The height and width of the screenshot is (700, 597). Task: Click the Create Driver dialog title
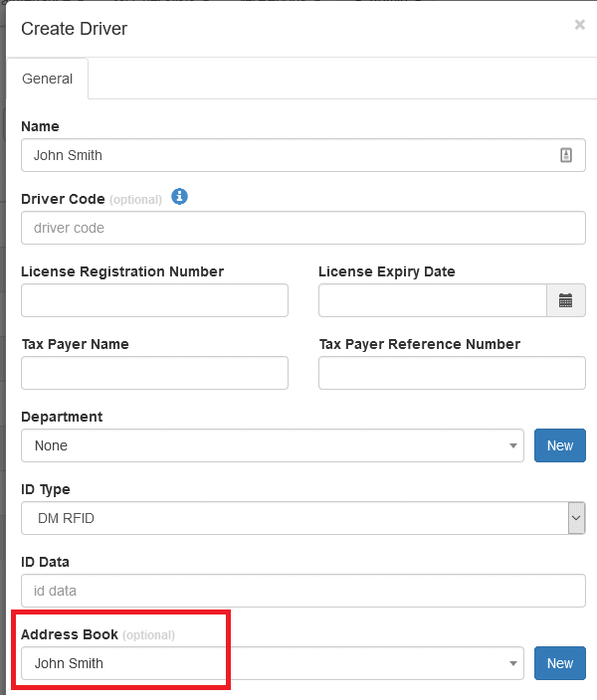(x=75, y=29)
